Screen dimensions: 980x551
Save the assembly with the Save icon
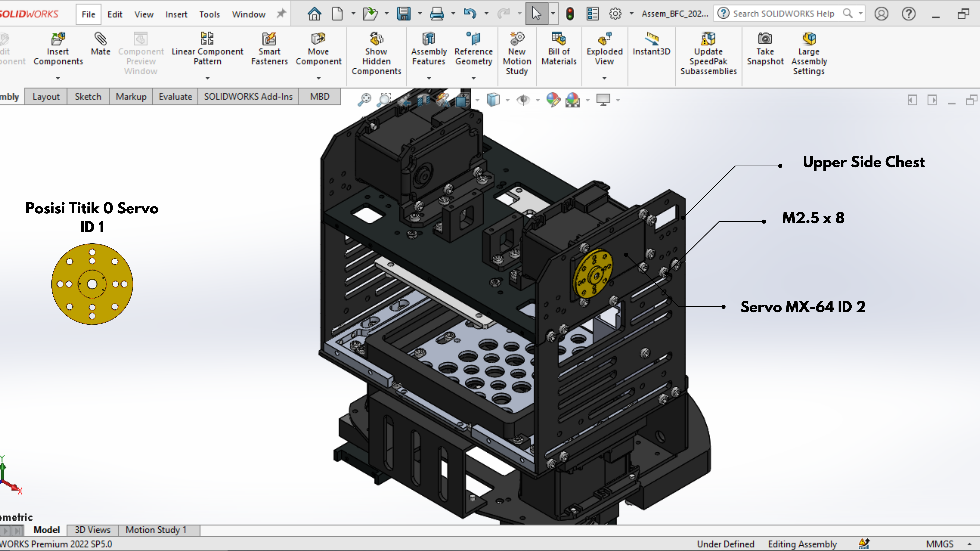tap(403, 14)
